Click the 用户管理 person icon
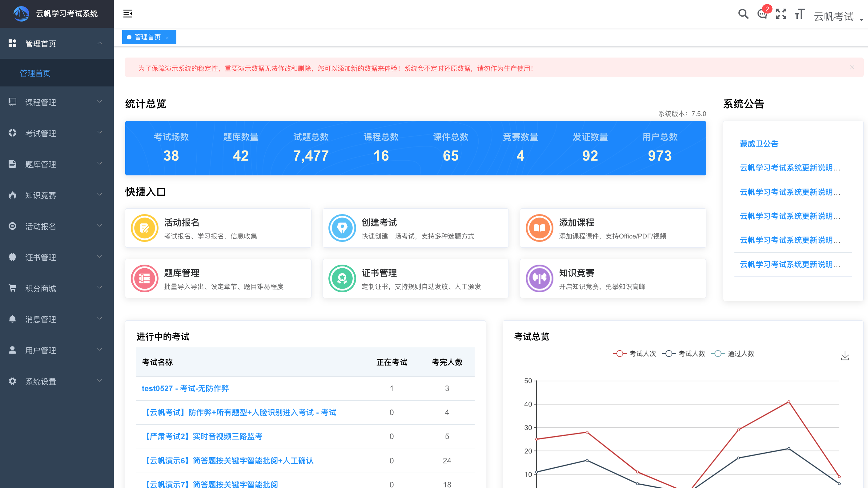868x488 pixels. click(13, 350)
